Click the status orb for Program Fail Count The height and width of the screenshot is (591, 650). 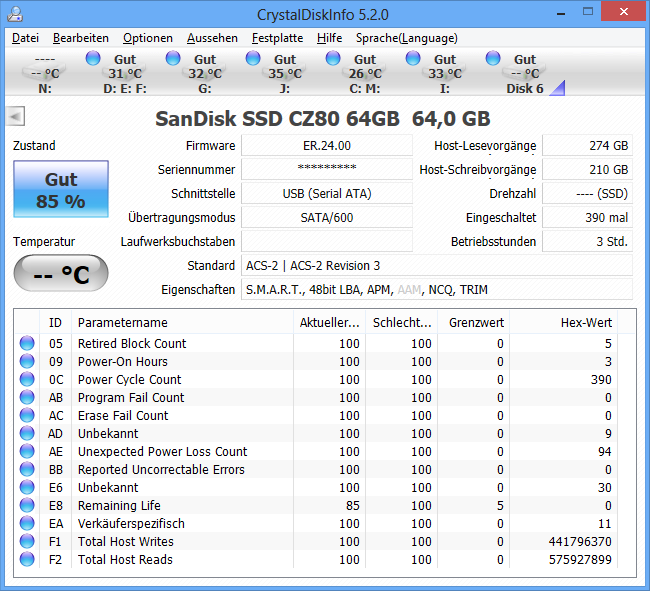coord(27,397)
